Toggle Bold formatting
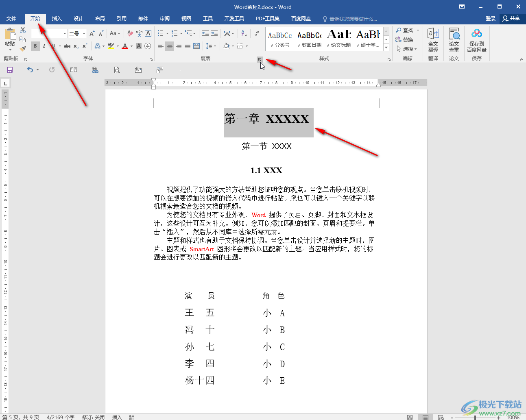The width and height of the screenshot is (526, 420). point(35,46)
